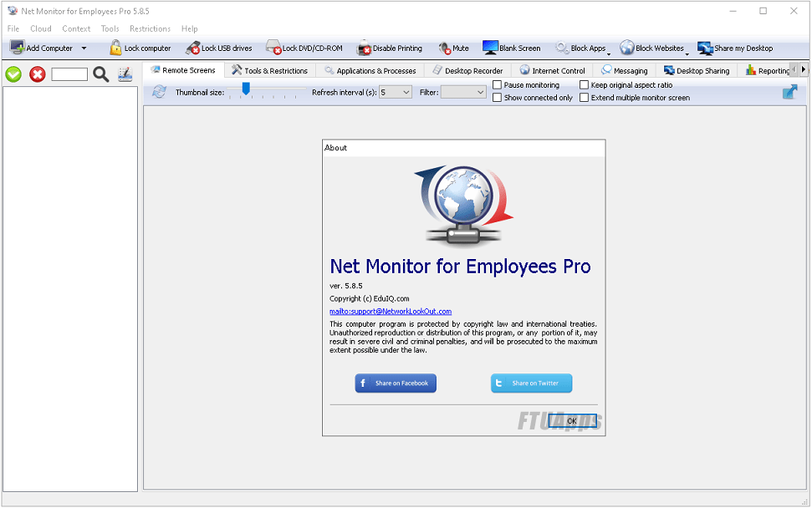Click the app icon in title bar
Viewport: 812px width, 508px height.
(13, 11)
